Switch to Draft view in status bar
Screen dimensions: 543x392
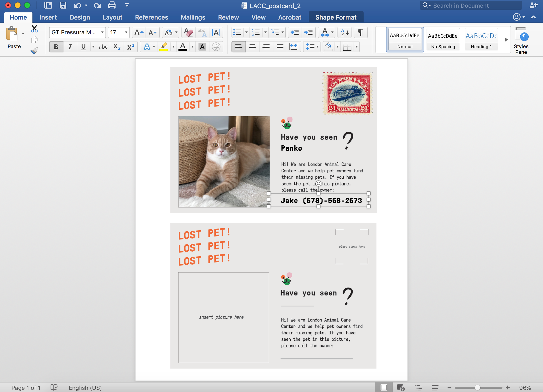click(x=435, y=387)
